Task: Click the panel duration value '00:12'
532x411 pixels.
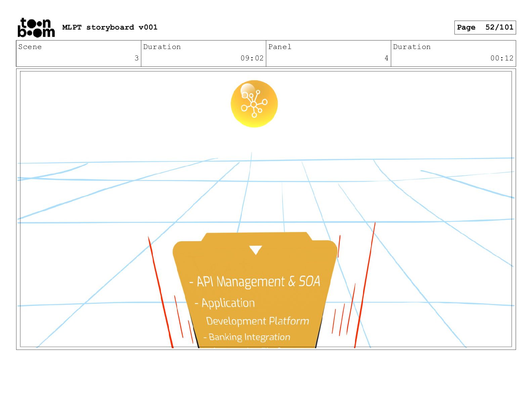Action: tap(502, 58)
